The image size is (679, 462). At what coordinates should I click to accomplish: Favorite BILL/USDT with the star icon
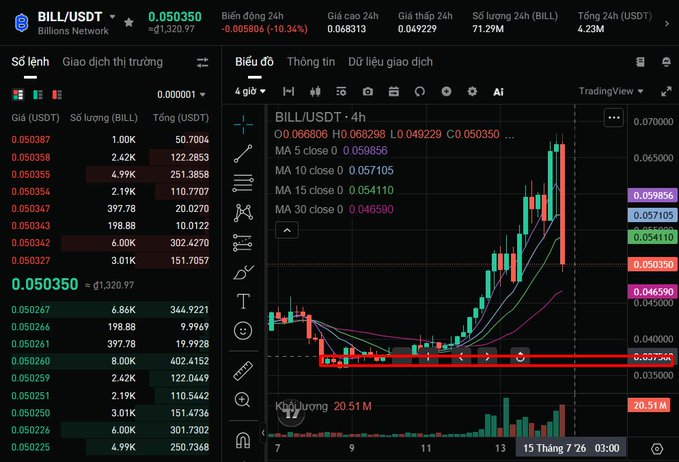click(x=129, y=22)
